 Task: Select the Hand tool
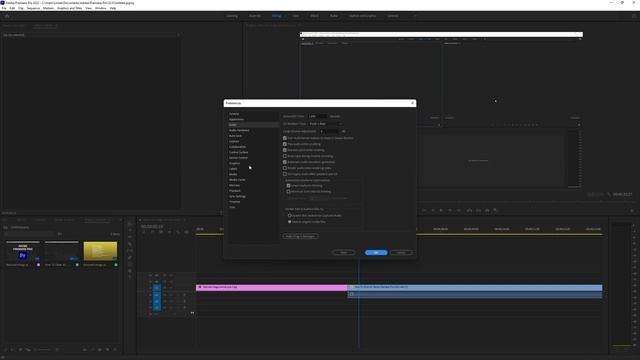[130, 271]
